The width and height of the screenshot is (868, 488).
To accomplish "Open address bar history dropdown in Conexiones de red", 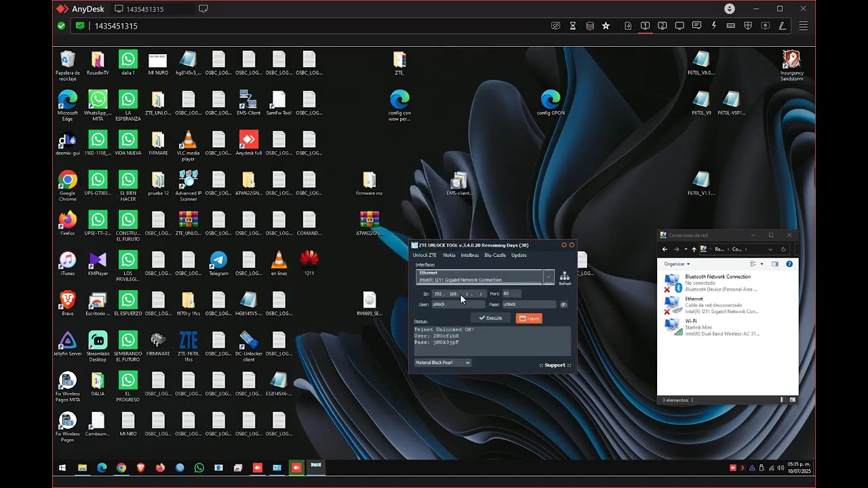I will pos(772,249).
